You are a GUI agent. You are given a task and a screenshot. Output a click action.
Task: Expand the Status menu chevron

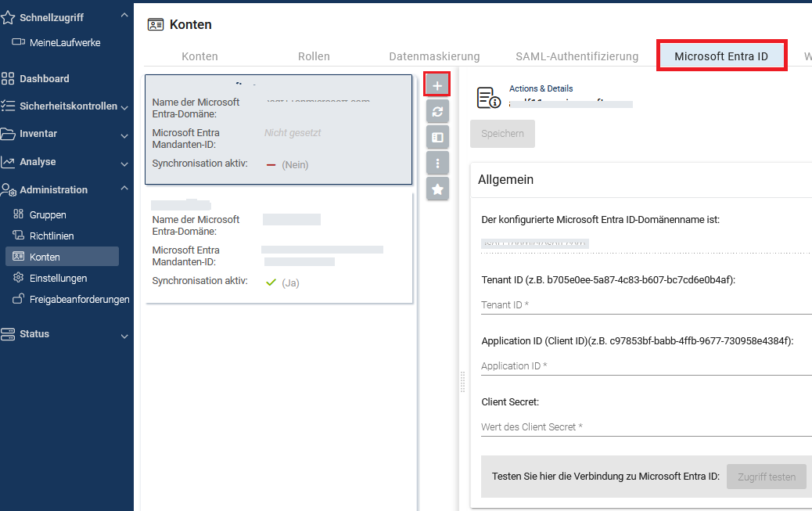124,336
